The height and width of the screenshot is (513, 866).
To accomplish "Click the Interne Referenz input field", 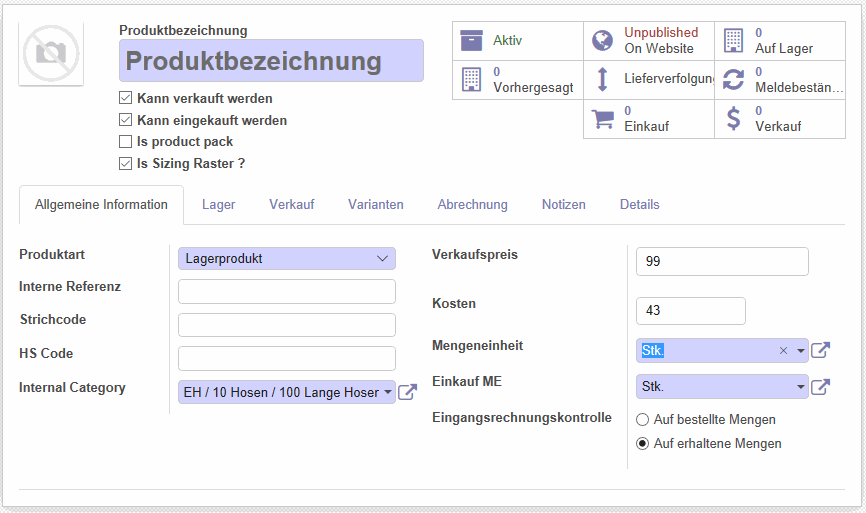I will tap(287, 292).
